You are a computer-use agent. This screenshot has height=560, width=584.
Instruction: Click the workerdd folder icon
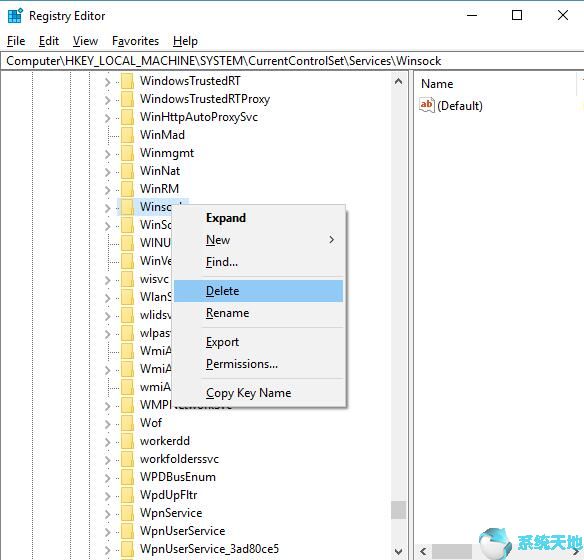pos(127,441)
